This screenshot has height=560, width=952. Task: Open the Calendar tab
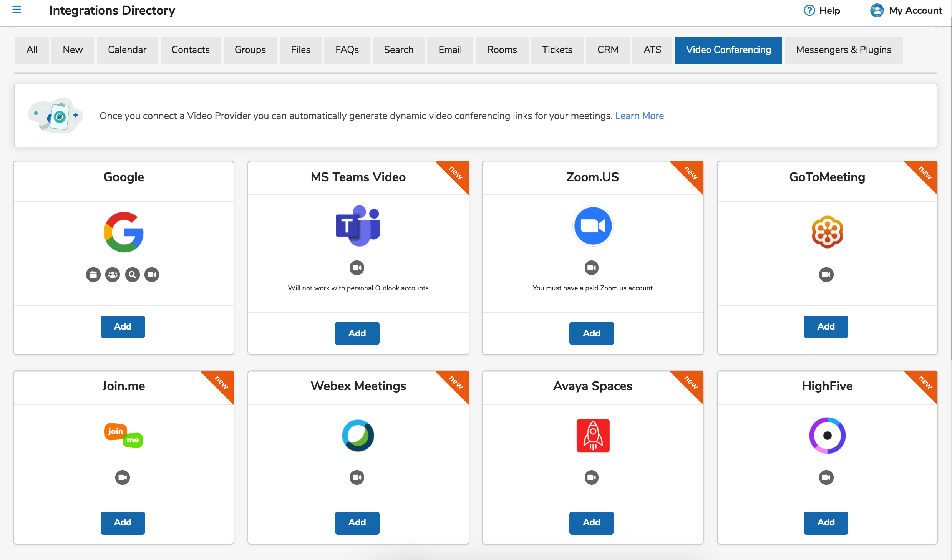[127, 50]
